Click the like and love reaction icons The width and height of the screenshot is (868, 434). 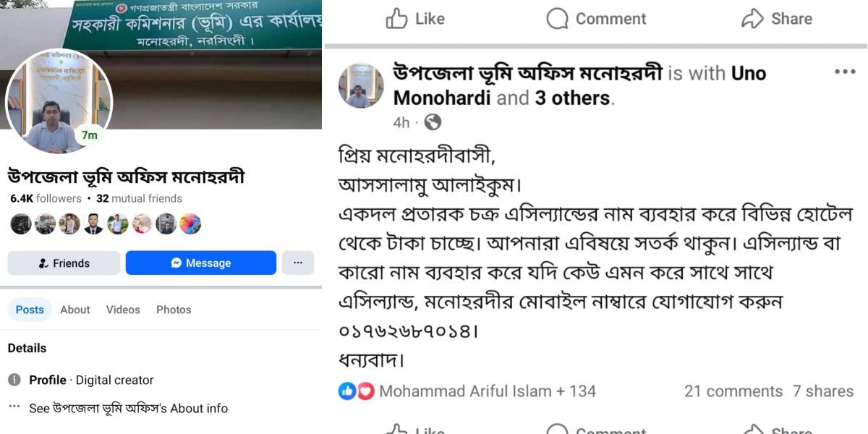pyautogui.click(x=357, y=391)
